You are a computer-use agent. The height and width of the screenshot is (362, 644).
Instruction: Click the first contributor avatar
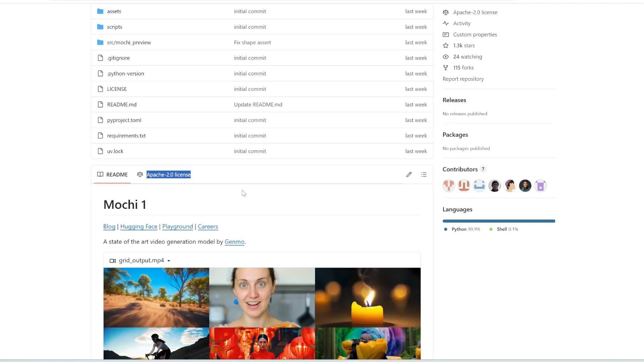(x=448, y=185)
